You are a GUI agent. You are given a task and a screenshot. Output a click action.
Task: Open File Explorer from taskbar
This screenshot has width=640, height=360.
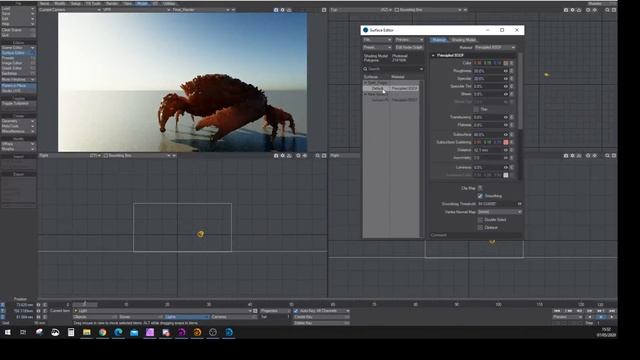coord(87,332)
